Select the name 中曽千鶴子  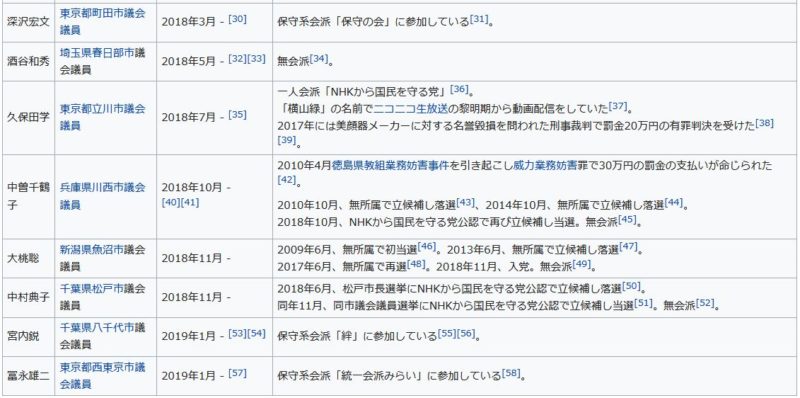coord(29,196)
